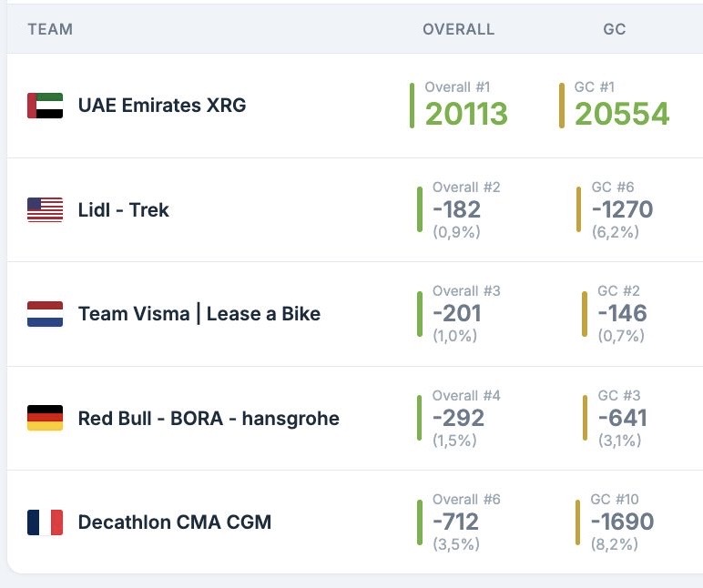This screenshot has height=588, width=703.
Task: Open the Decathlon CMA CGM team
Action: 175,522
